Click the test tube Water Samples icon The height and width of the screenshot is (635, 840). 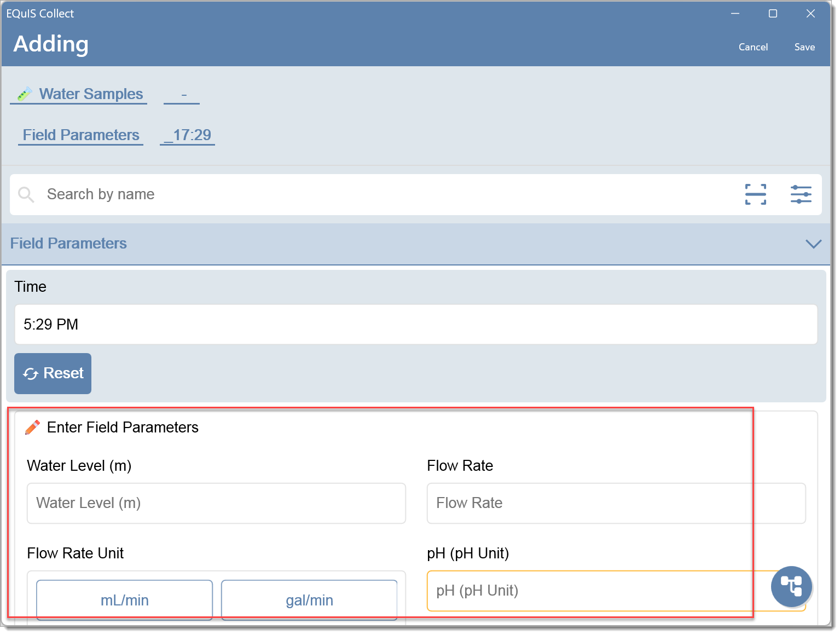tap(24, 94)
